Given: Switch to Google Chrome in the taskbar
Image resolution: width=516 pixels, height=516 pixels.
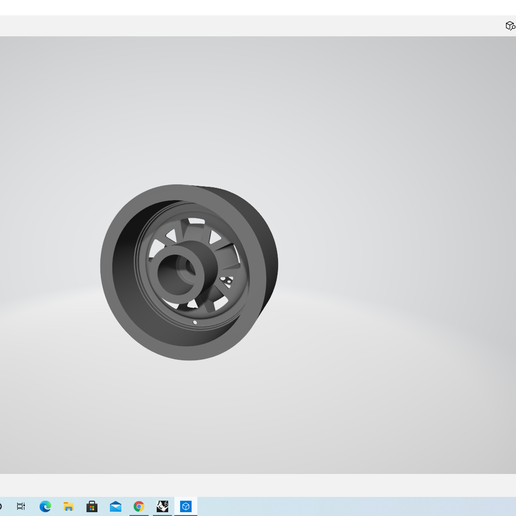Looking at the screenshot, I should (x=139, y=506).
